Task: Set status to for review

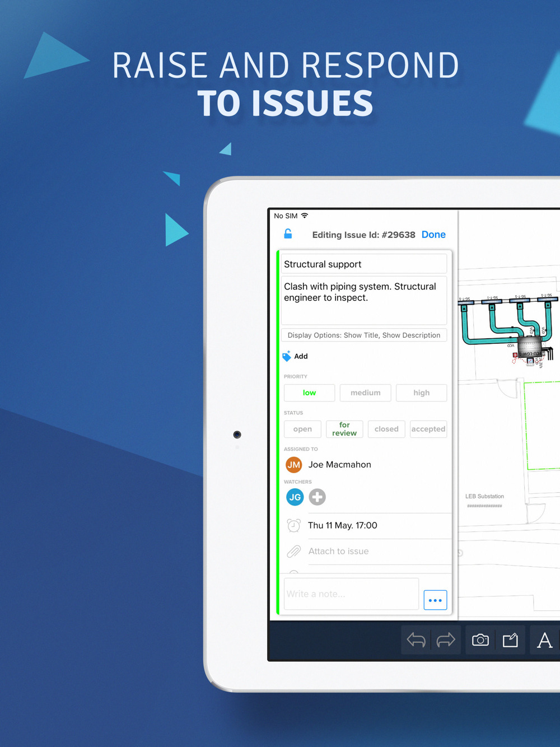Action: tap(344, 429)
